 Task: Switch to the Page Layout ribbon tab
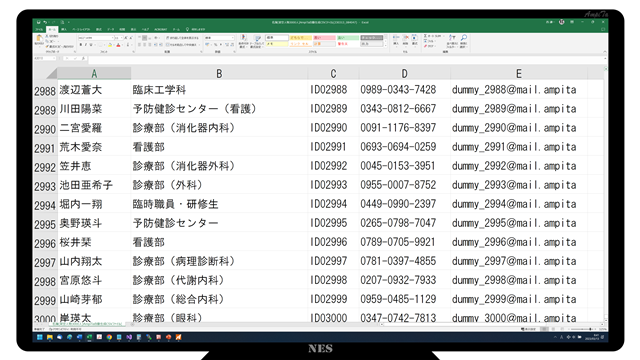coord(81,29)
